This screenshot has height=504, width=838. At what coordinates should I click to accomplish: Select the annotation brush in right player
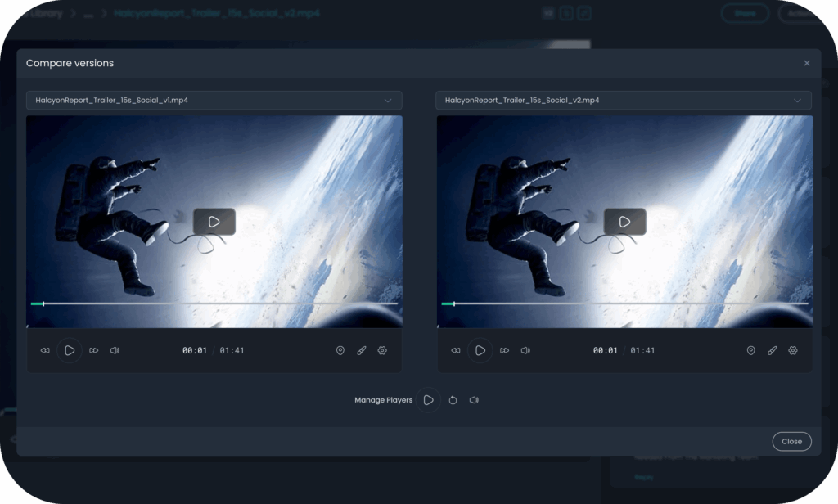(773, 351)
